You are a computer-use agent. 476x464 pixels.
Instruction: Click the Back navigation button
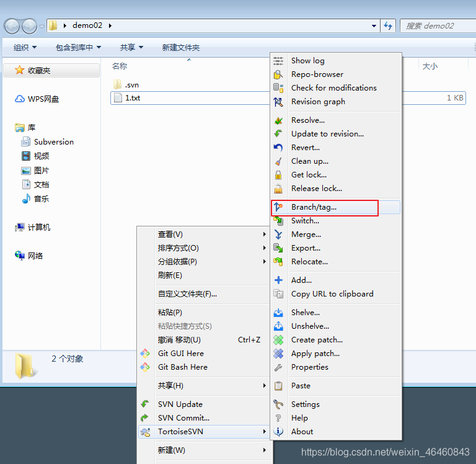click(x=12, y=26)
